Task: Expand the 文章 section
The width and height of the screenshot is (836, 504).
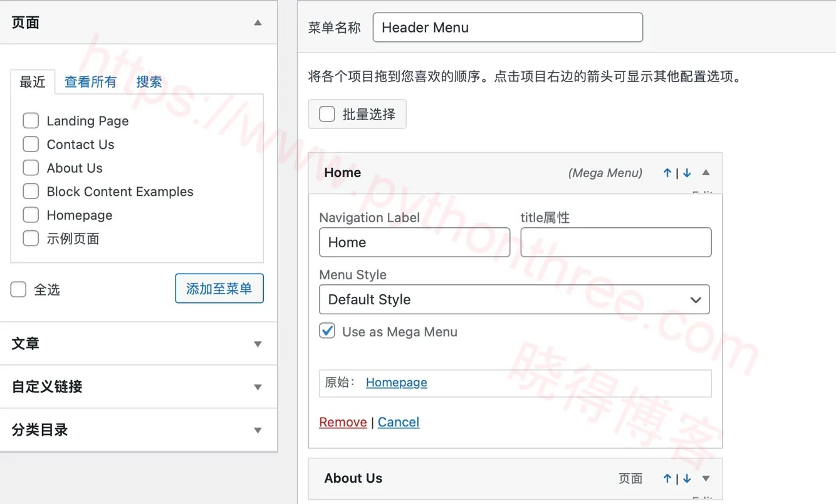Action: tap(258, 344)
